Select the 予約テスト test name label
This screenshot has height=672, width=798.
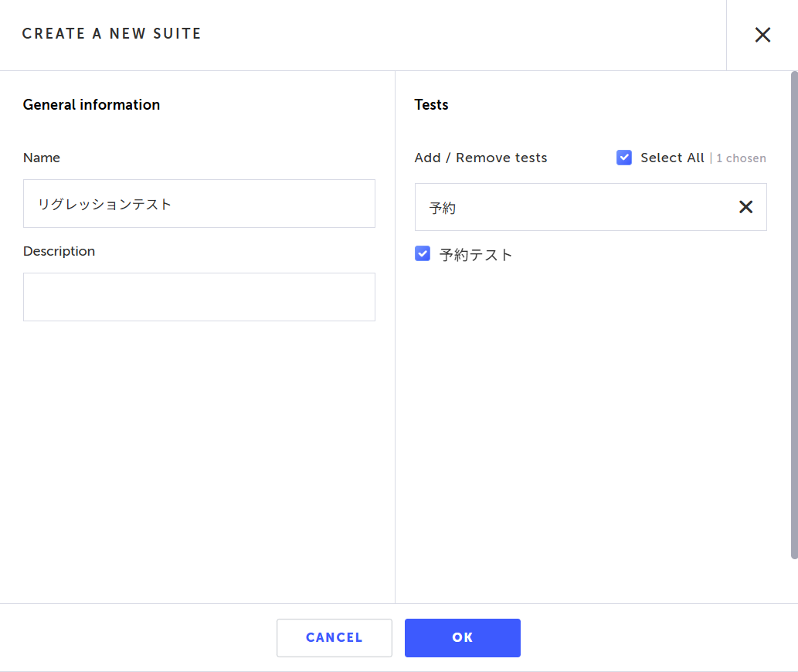475,254
